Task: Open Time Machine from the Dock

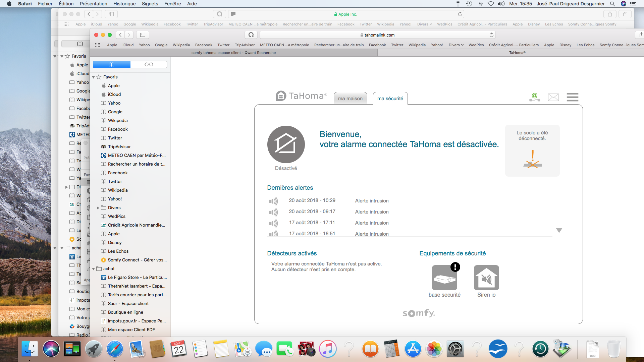Action: click(x=540, y=349)
